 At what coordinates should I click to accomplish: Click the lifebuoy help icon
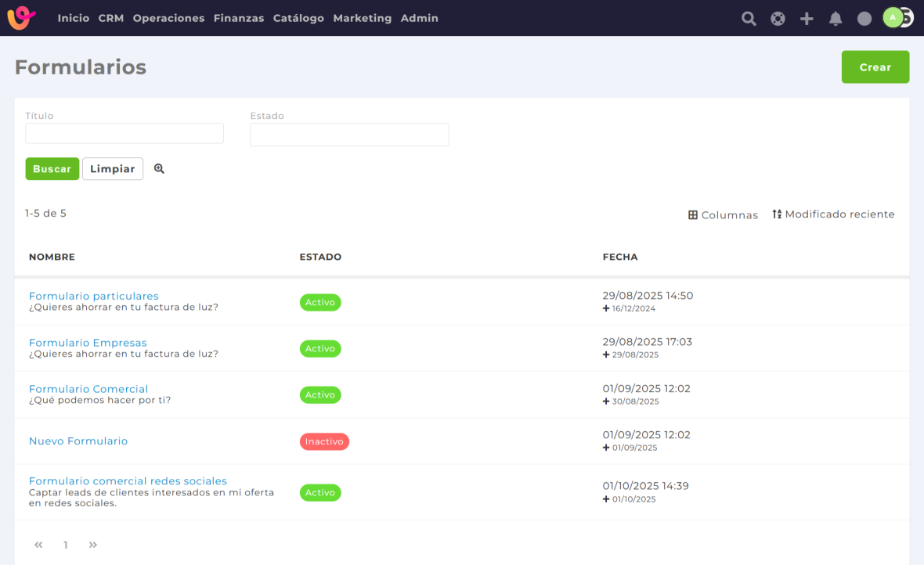pyautogui.click(x=778, y=19)
